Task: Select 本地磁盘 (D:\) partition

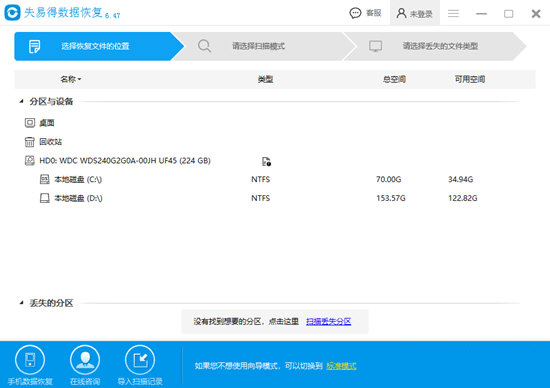Action: pyautogui.click(x=275, y=198)
